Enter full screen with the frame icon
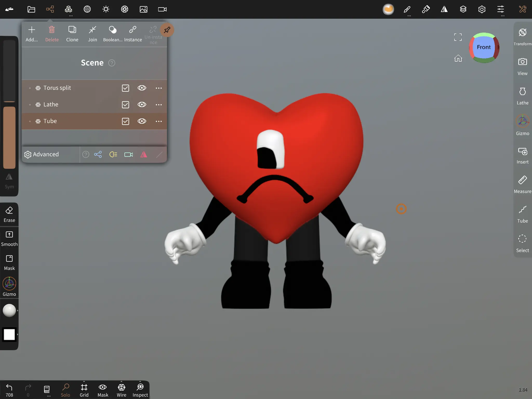 coord(458,37)
